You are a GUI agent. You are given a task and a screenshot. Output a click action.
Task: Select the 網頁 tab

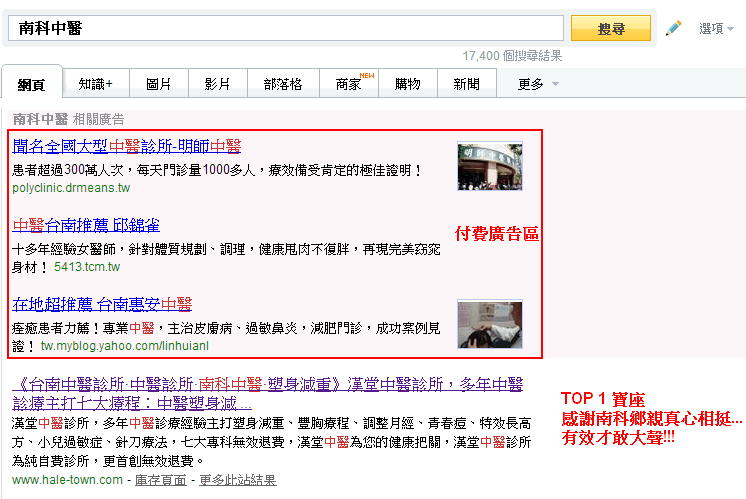pyautogui.click(x=32, y=84)
